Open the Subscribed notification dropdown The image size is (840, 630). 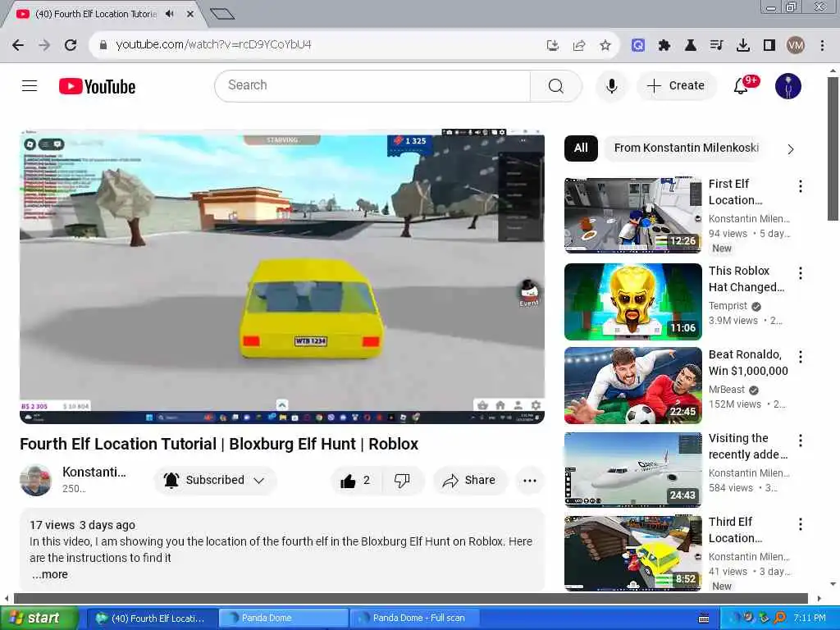(215, 480)
